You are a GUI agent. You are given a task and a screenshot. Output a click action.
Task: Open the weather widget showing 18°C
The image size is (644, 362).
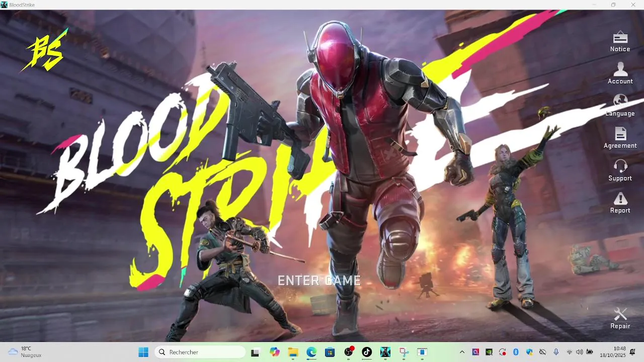point(25,352)
